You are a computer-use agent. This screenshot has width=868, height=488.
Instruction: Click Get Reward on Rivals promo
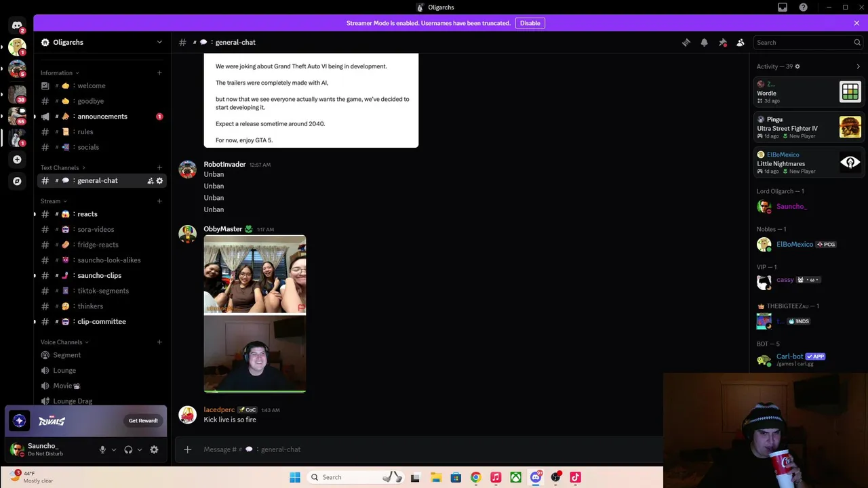pos(143,421)
